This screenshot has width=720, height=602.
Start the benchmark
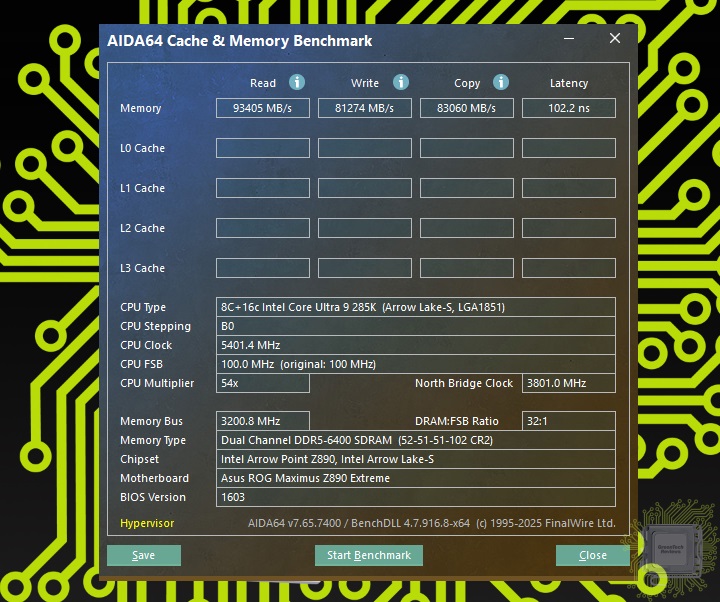369,555
